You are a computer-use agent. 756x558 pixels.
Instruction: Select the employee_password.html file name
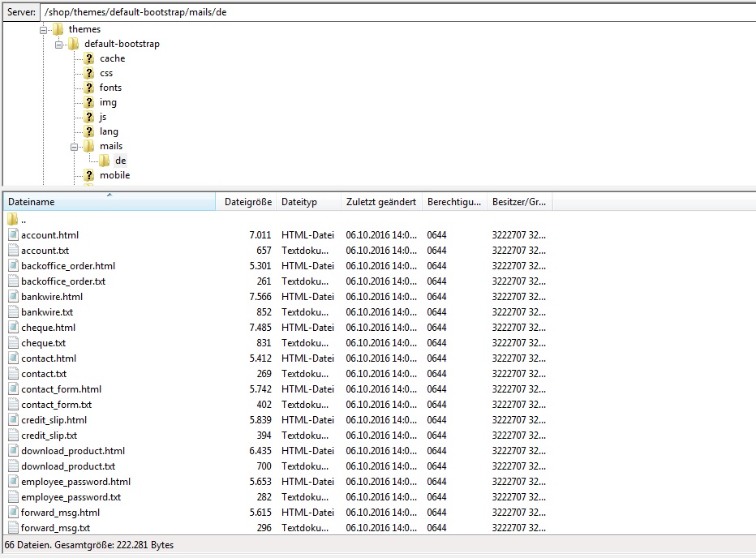(75, 482)
